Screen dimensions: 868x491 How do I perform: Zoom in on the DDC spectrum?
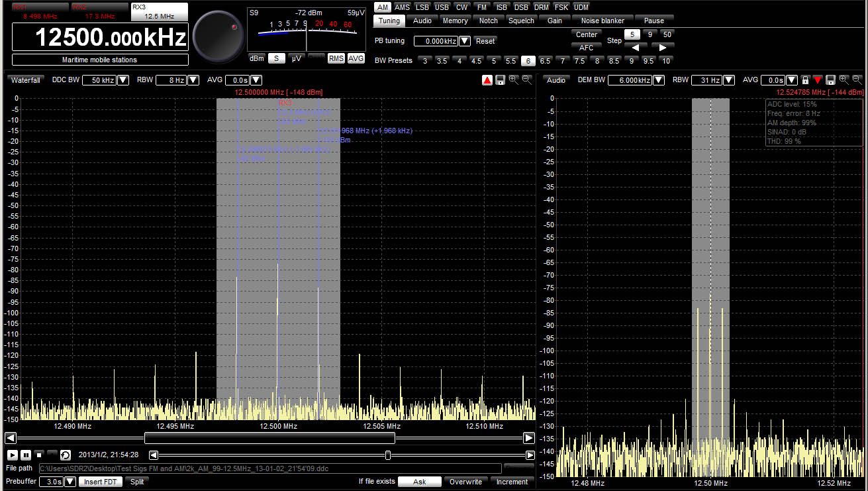tap(514, 80)
